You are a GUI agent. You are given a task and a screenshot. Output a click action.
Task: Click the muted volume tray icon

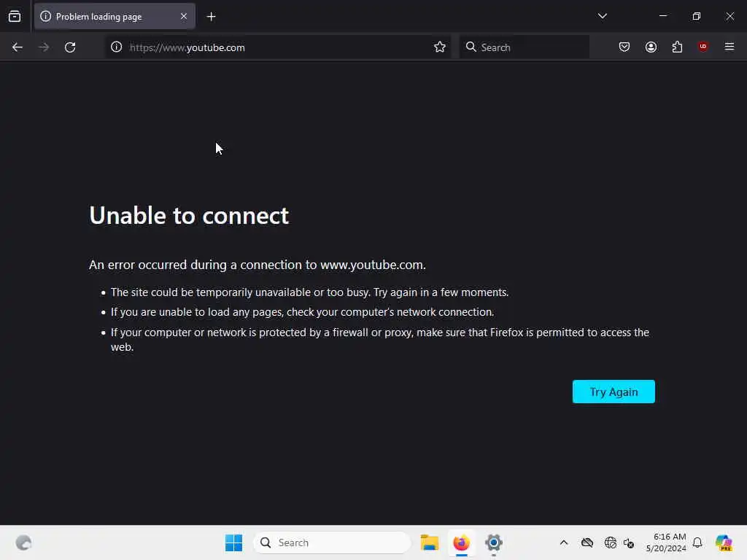click(x=629, y=542)
